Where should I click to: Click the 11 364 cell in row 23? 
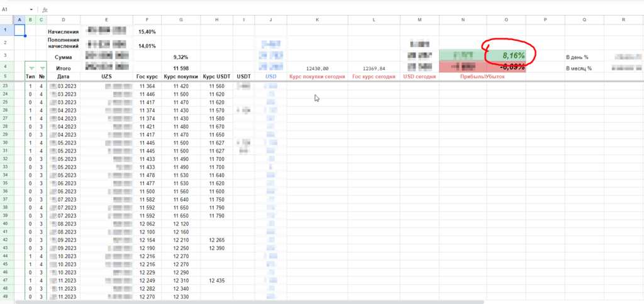(147, 86)
